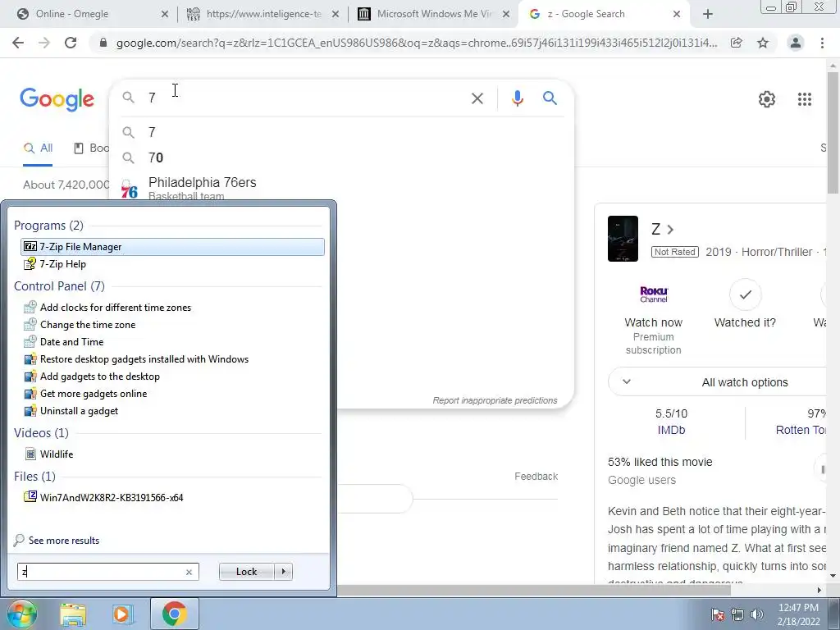The width and height of the screenshot is (840, 630).
Task: Open volume speaker icon in tray
Action: point(756,614)
